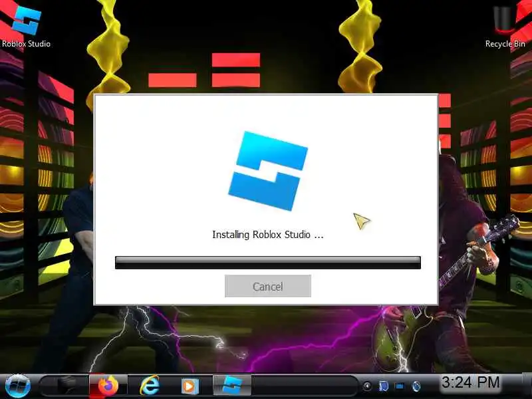This screenshot has height=399, width=532.
Task: Open the Windows Start orb
Action: [18, 386]
